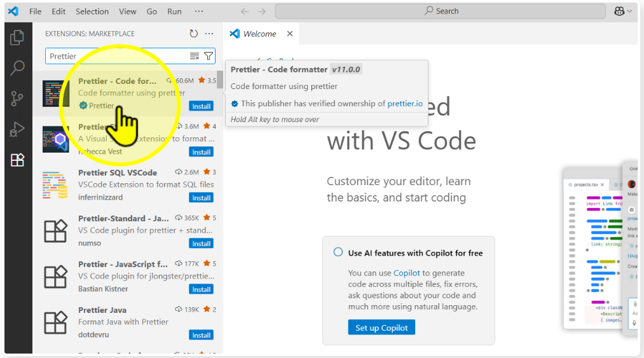This screenshot has height=358, width=644.
Task: Refresh the extensions marketplace list
Action: click(194, 34)
